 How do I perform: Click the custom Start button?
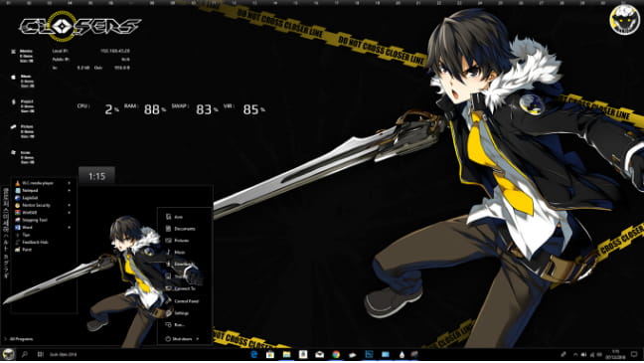pos(8,354)
